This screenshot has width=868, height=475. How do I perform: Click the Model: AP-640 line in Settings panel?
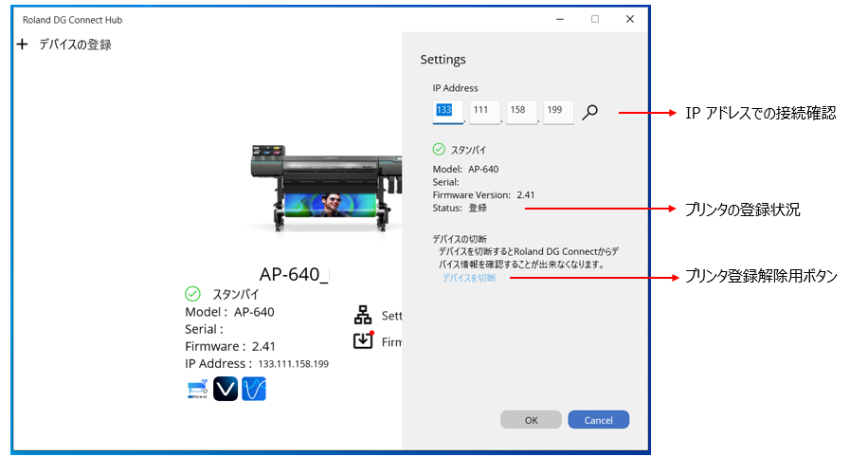tap(465, 170)
